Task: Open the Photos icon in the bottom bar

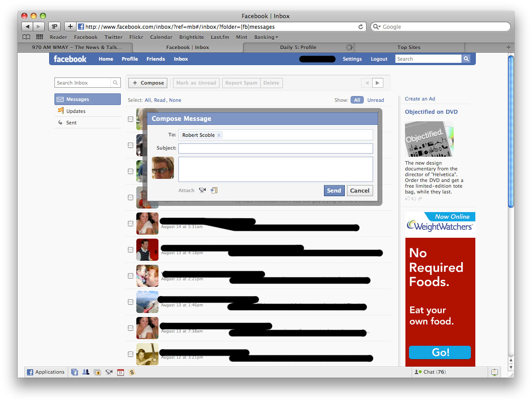Action: pyautogui.click(x=97, y=372)
